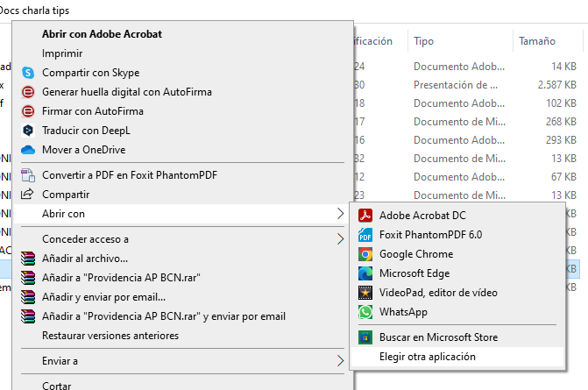
Task: Select Buscar en Microsoft Store
Action: [x=457, y=337]
